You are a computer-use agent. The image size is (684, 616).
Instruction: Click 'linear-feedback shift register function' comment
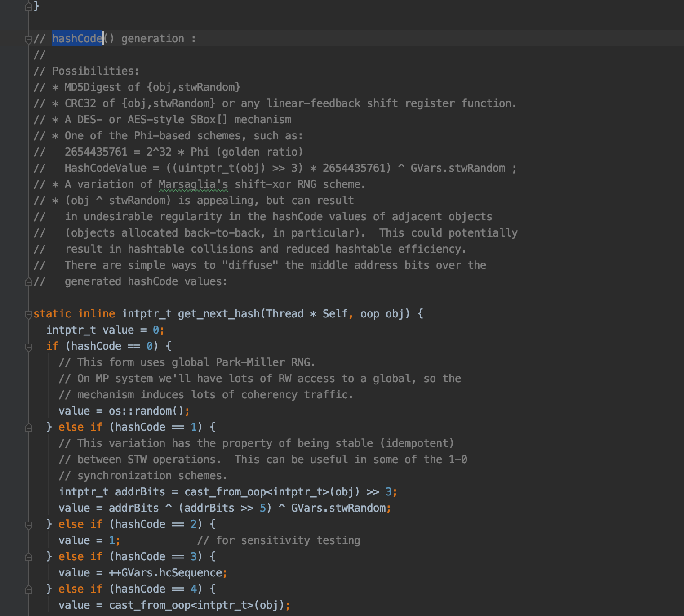click(x=390, y=103)
